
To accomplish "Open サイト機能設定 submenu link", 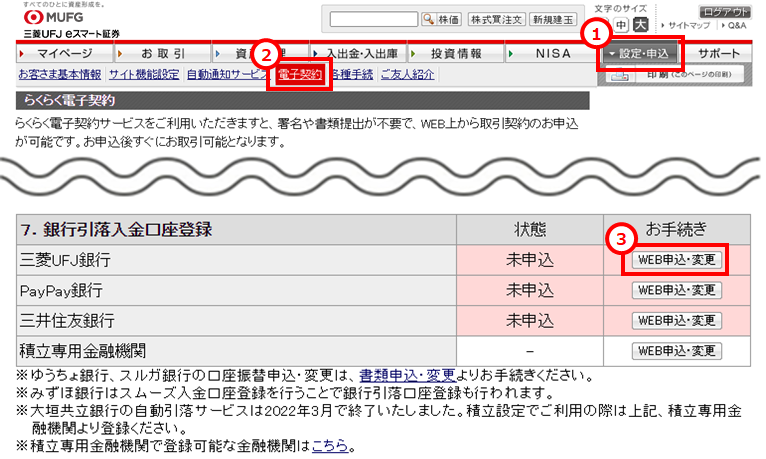I will click(144, 74).
